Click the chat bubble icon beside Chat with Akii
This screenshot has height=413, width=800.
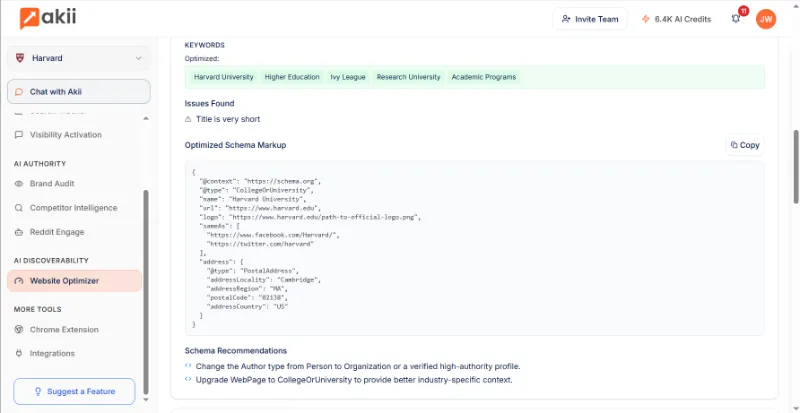[x=19, y=92]
